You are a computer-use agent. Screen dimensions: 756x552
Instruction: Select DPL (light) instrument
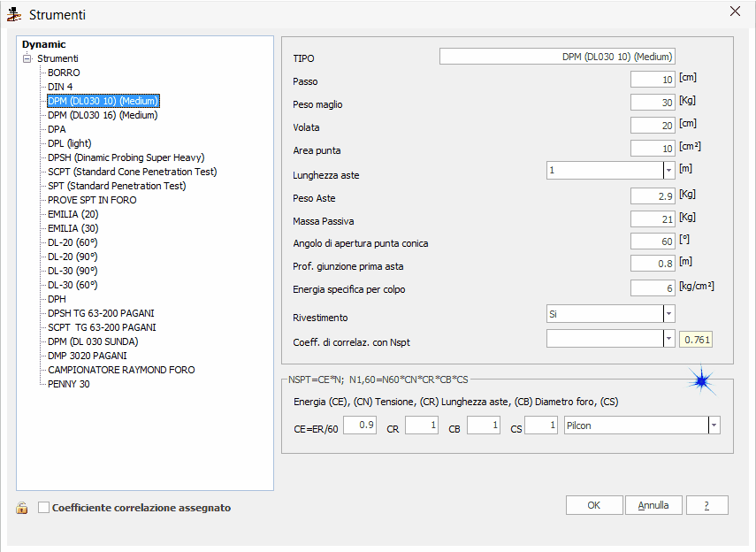click(x=70, y=143)
